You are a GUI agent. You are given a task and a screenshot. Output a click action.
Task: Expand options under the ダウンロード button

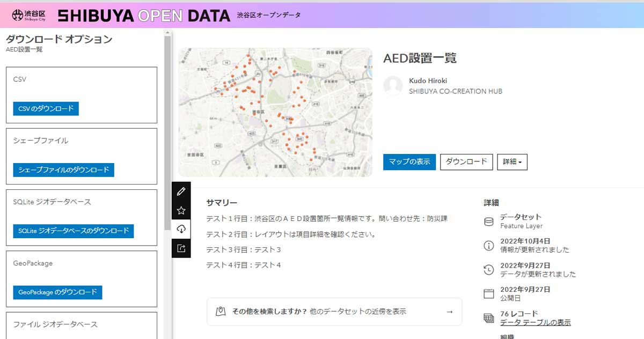[466, 161]
